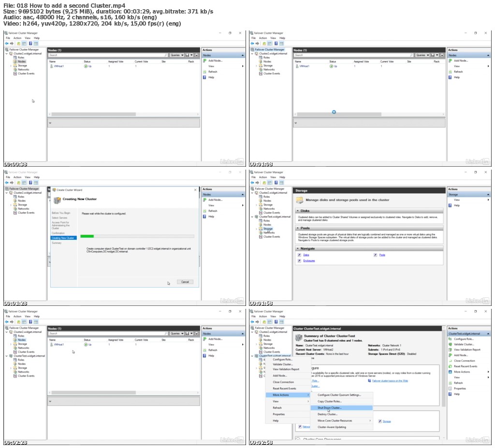Collapse the Navigate section in the 00:01:58 frame
The image size is (495, 448).
point(298,248)
